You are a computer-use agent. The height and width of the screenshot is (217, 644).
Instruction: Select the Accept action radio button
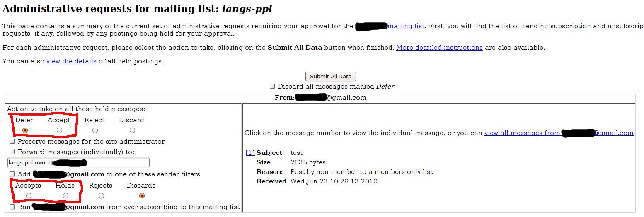point(59,130)
